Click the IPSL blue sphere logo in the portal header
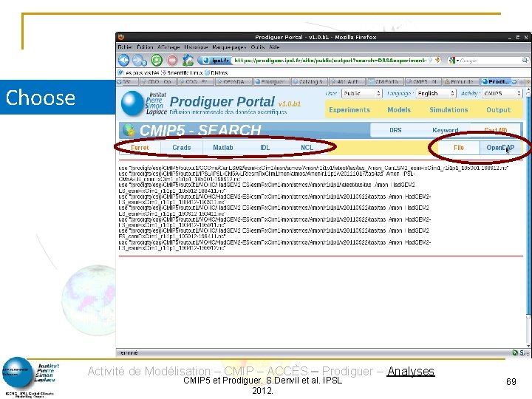The width and height of the screenshot is (532, 399). click(x=132, y=103)
